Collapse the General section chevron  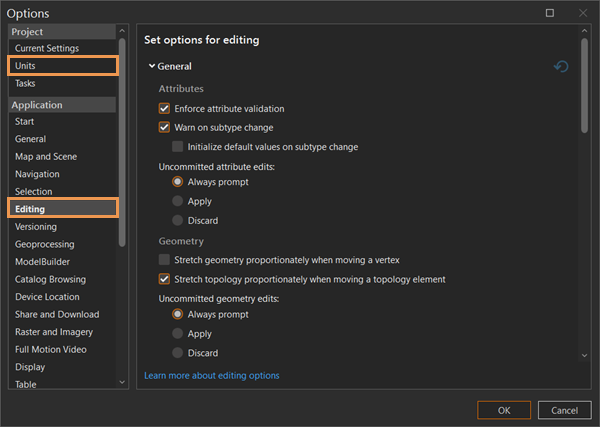point(152,66)
